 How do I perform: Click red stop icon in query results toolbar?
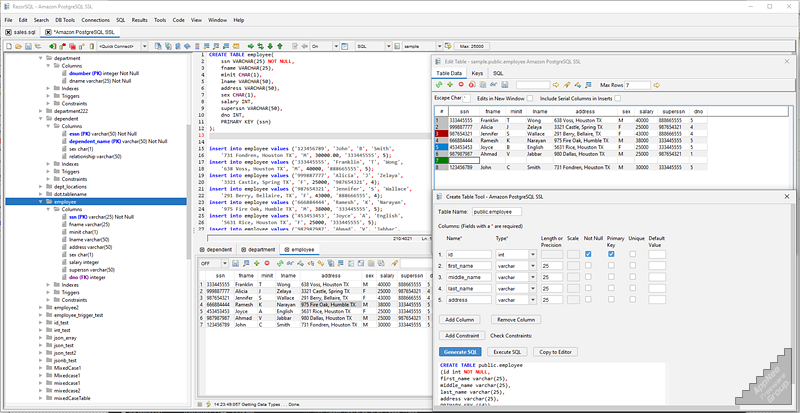[267, 263]
